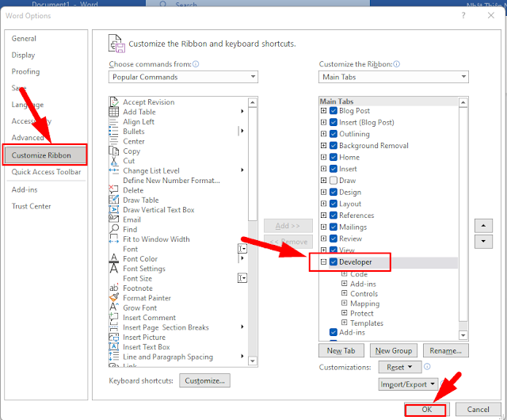This screenshot has width=507, height=420.
Task: Click the Align Left command icon
Action: coord(114,122)
